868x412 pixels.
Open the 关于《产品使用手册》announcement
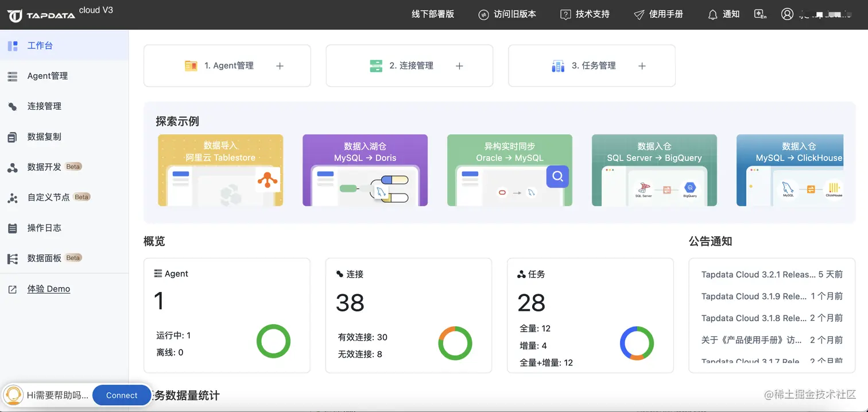(772, 340)
